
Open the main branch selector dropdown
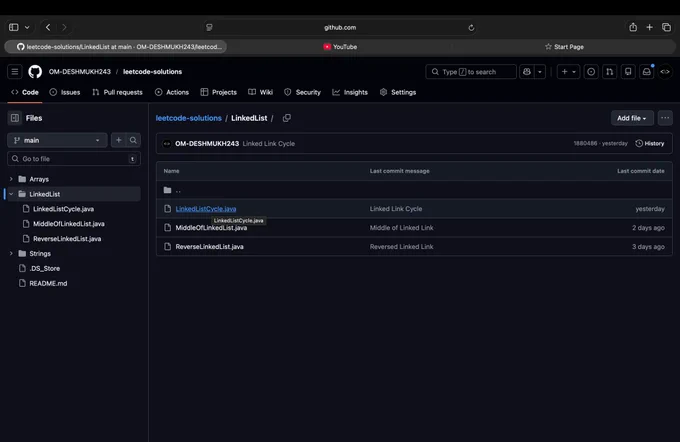pos(57,140)
